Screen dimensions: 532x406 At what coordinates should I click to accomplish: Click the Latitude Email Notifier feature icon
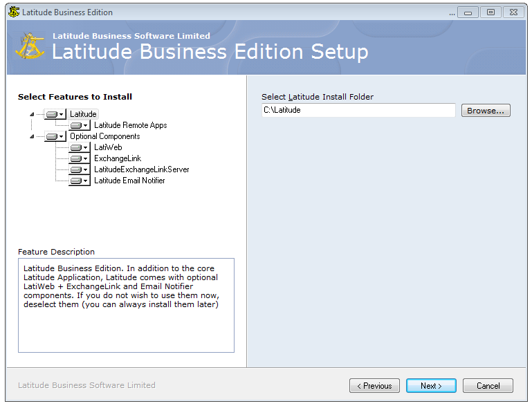[x=79, y=181]
